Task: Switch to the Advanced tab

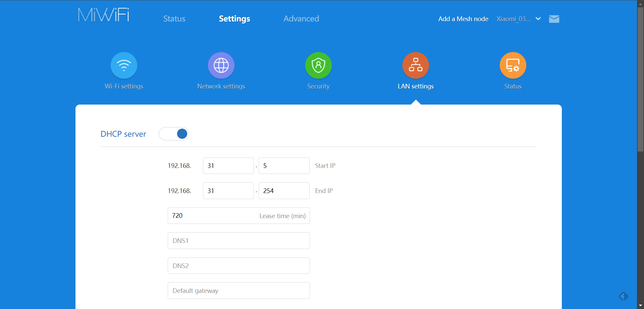Action: coord(301,19)
